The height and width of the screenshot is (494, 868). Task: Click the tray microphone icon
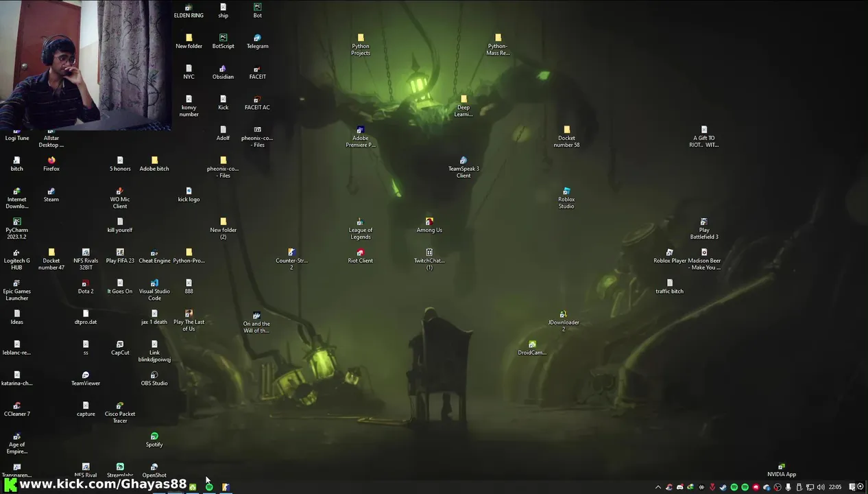click(788, 487)
